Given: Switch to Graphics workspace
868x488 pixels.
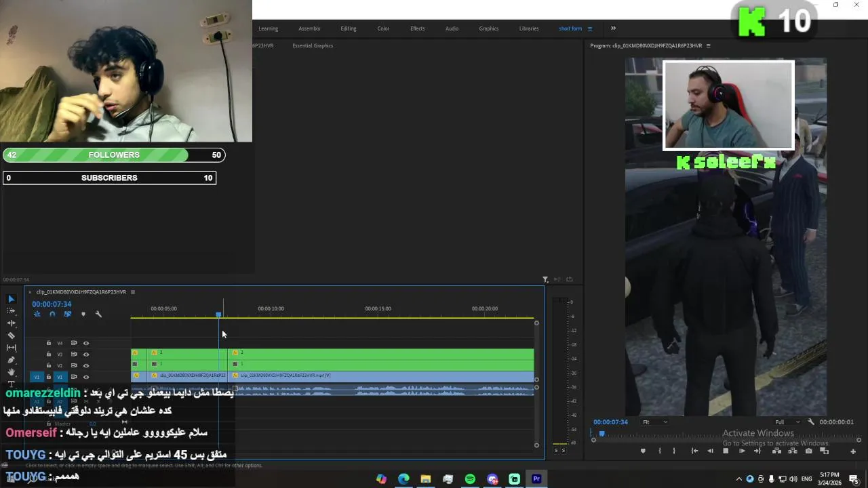Looking at the screenshot, I should coord(489,28).
